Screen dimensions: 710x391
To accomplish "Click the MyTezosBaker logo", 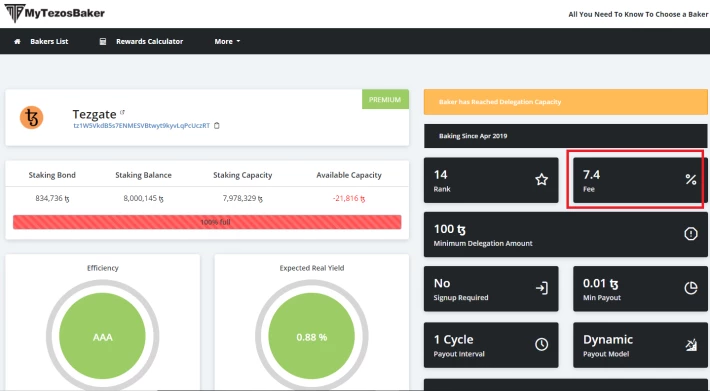I will [55, 13].
